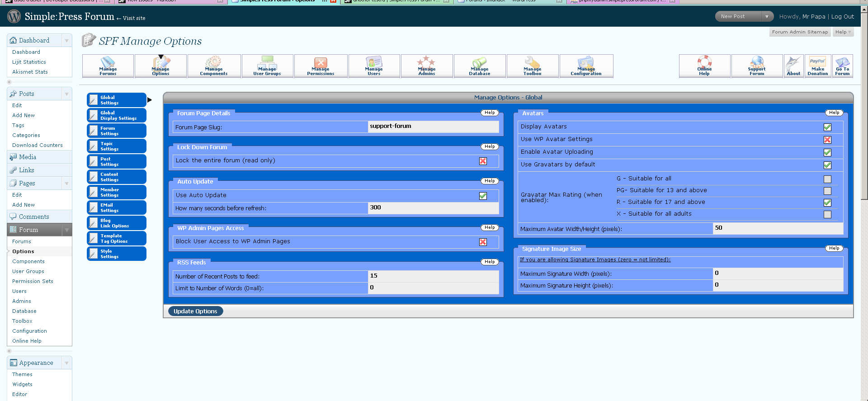Viewport: 868px width, 401px height.
Task: Open Content Settings options tab
Action: 117,177
